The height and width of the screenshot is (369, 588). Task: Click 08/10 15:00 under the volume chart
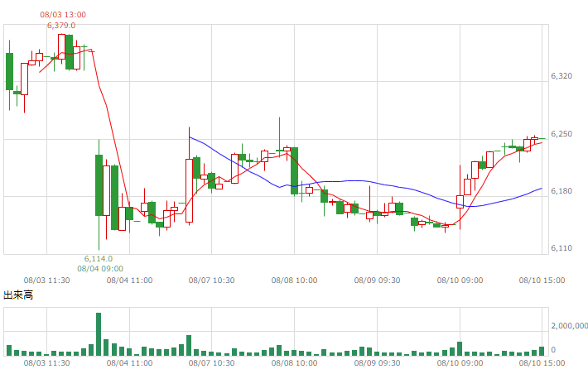542,363
